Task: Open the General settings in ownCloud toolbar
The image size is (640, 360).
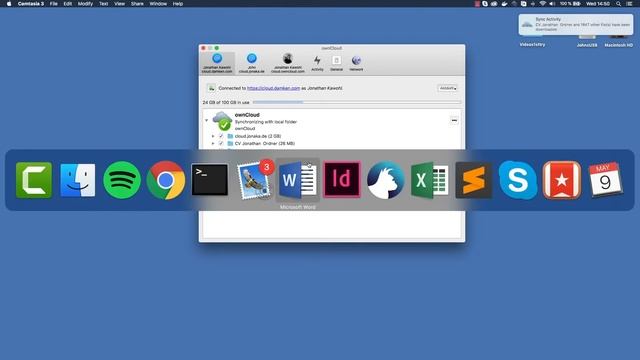Action: coord(336,63)
